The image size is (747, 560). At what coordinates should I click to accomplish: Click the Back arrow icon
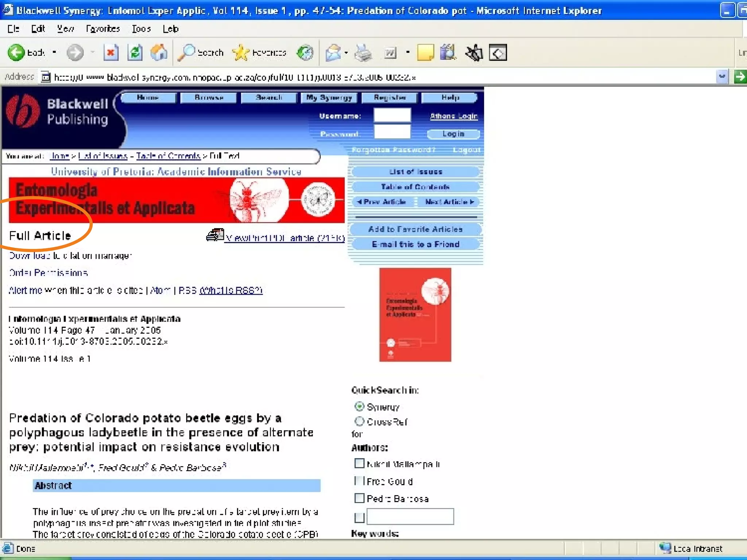[16, 53]
